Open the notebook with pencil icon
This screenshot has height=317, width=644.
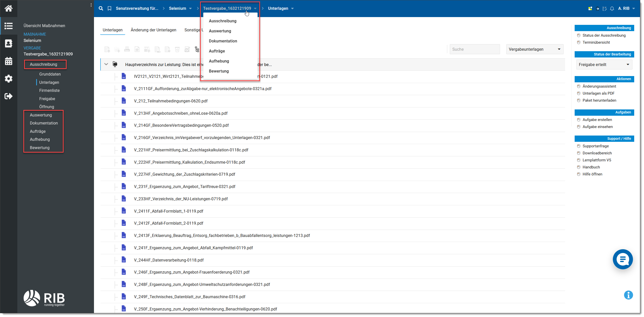click(605, 9)
